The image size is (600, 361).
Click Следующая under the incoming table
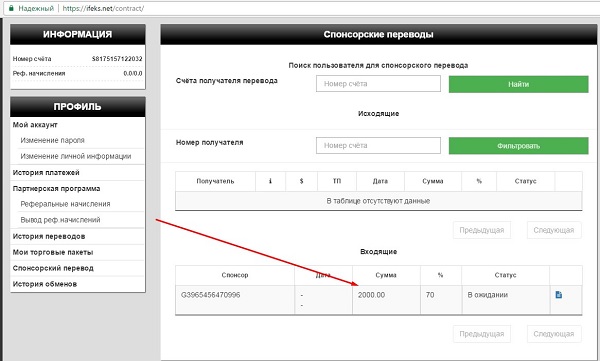(554, 334)
